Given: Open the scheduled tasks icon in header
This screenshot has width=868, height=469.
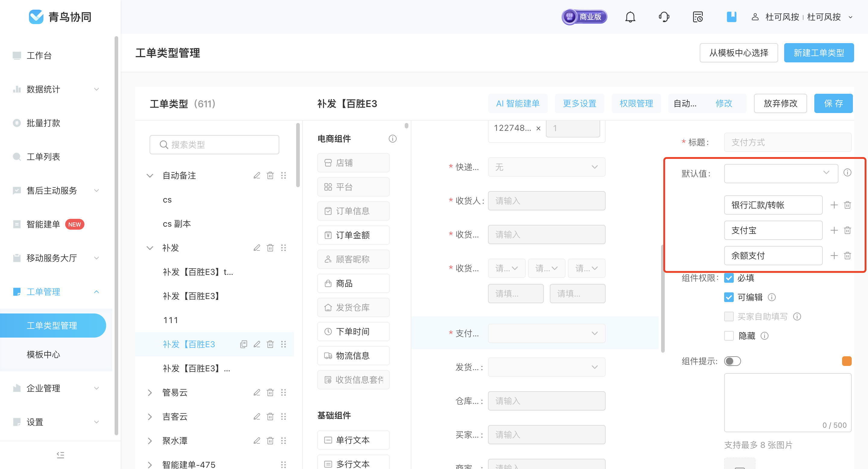Looking at the screenshot, I should 698,17.
